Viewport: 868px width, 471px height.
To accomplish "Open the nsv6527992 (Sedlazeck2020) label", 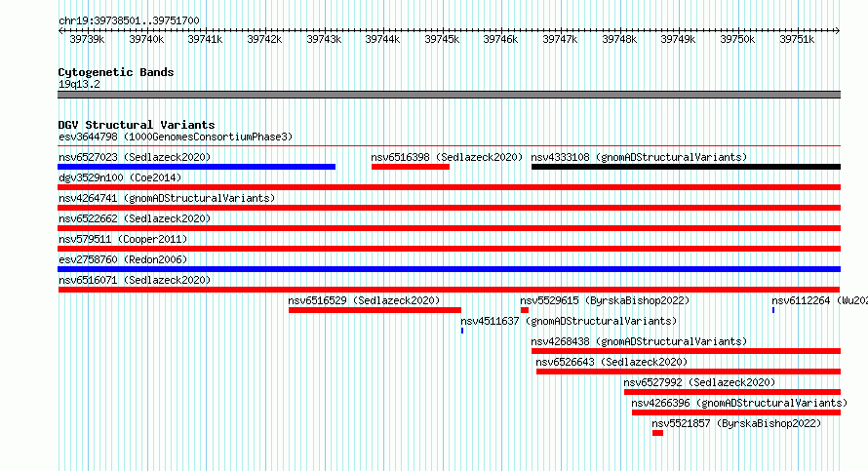I will (699, 382).
